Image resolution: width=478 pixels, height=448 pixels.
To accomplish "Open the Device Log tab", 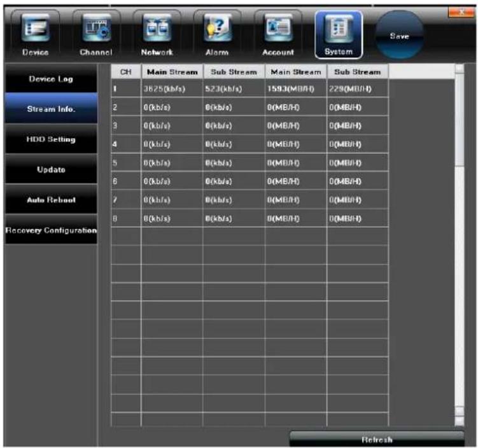I will coord(51,79).
